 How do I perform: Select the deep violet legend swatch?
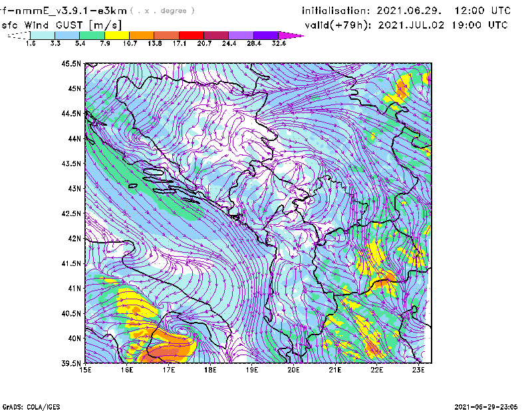(266, 35)
